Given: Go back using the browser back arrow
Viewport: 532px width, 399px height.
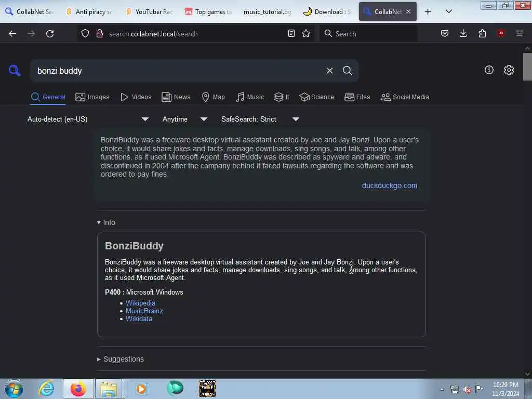Looking at the screenshot, I should 12,34.
